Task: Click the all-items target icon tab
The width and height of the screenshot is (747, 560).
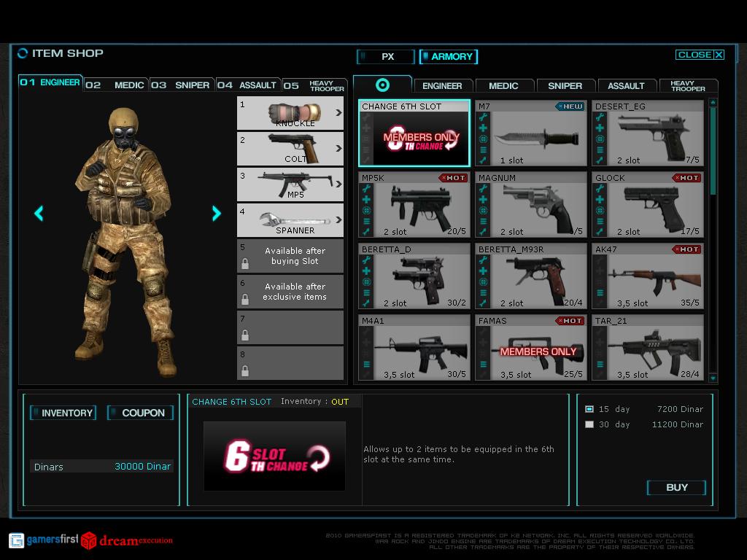Action: 382,85
